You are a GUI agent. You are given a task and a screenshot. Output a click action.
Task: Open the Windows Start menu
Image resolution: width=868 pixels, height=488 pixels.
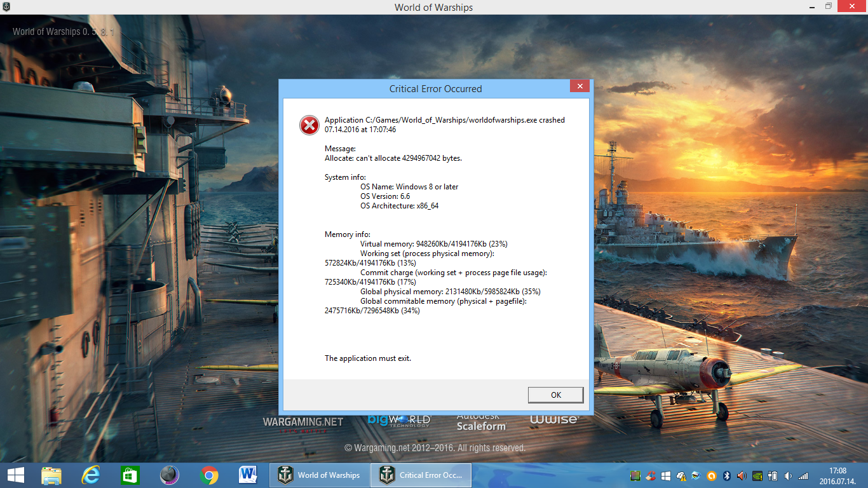click(15, 475)
